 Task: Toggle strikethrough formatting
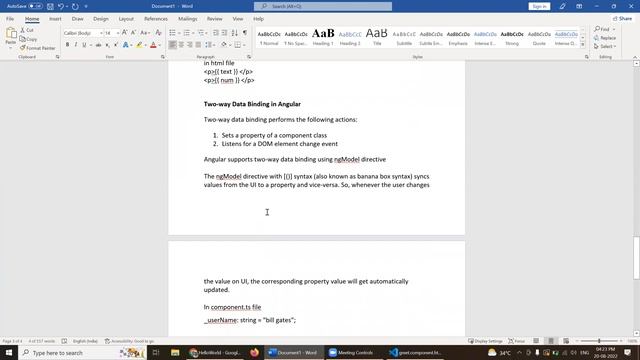(x=98, y=45)
